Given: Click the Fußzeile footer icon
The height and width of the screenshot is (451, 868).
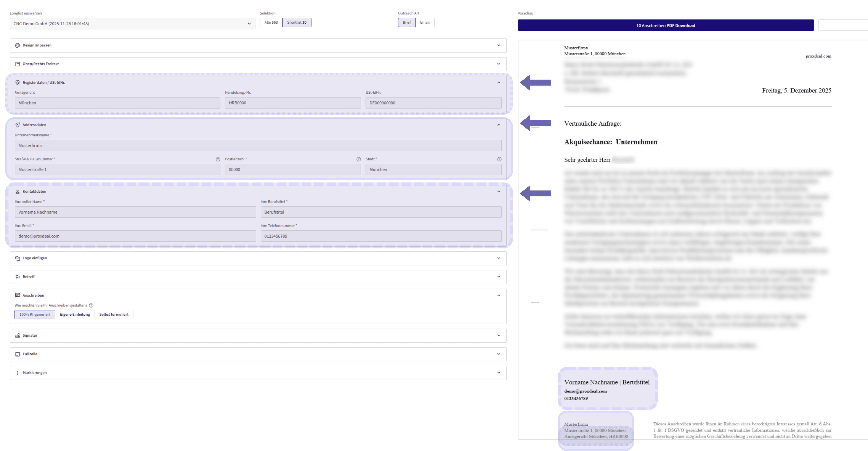Looking at the screenshot, I should pos(18,354).
